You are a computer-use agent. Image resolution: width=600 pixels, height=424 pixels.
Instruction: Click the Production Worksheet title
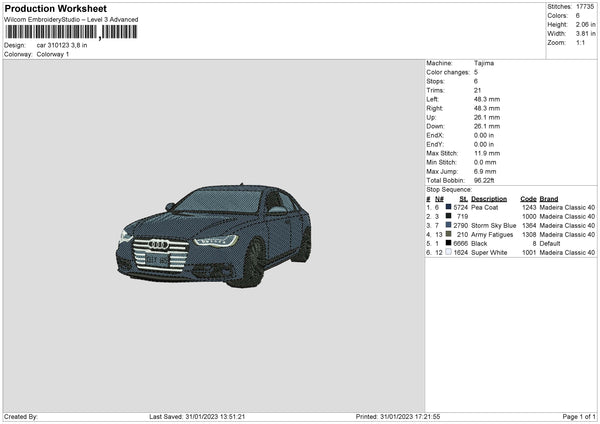[x=55, y=8]
